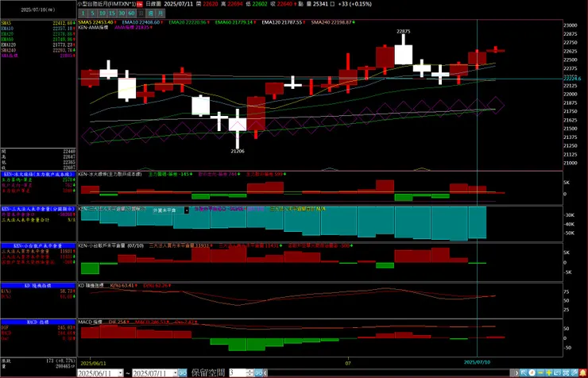Switch to the 15-minute timeframe button
Screen dimensions: 588x378
[112, 13]
